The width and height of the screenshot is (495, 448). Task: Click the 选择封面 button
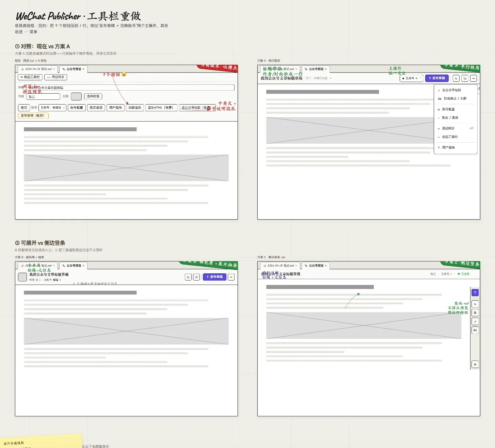coord(93,96)
